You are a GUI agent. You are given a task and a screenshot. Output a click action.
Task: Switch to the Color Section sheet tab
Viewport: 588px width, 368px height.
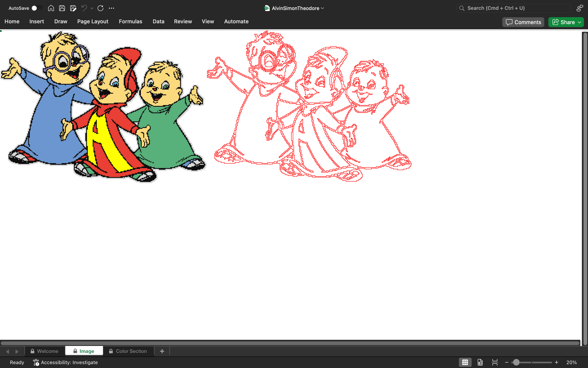pos(128,351)
